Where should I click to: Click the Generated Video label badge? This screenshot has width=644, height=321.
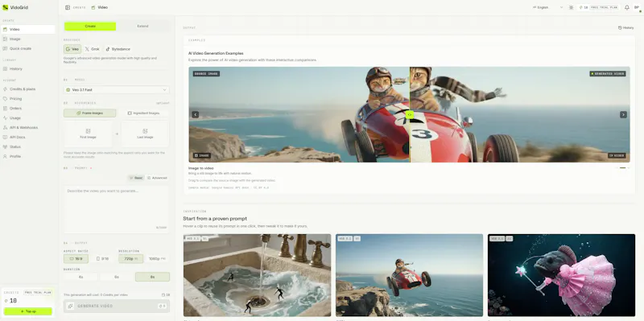coord(608,74)
